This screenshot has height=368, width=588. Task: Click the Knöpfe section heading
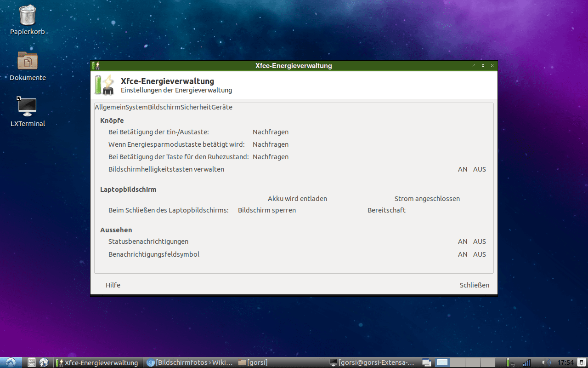pyautogui.click(x=112, y=121)
